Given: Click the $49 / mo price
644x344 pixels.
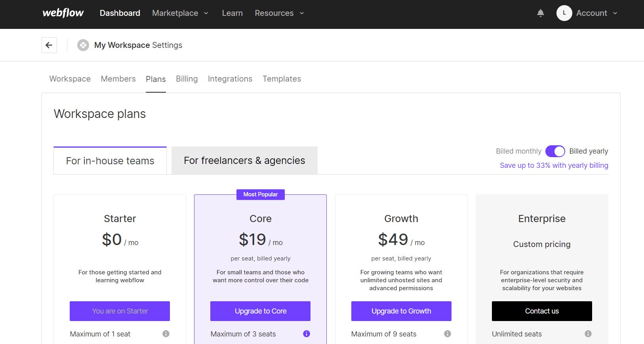Looking at the screenshot, I should pos(401,240).
